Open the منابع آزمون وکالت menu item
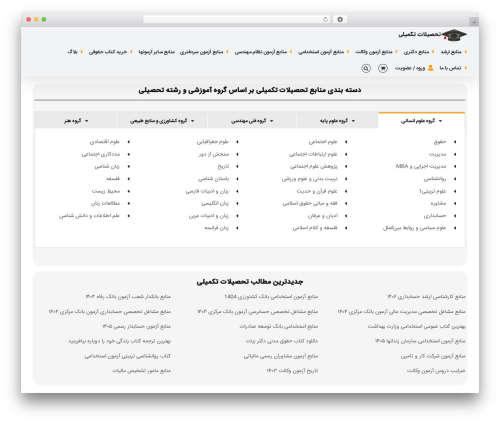This screenshot has width=500, height=423. point(374,52)
